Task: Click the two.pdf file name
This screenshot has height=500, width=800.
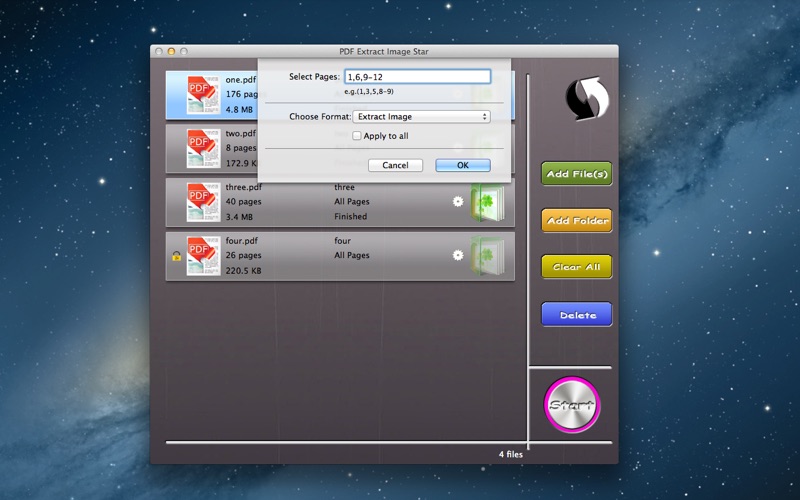Action: (241, 133)
